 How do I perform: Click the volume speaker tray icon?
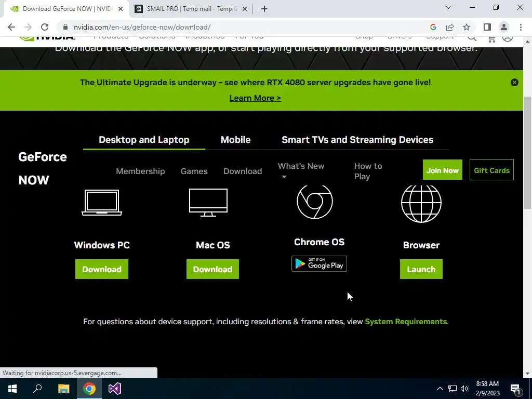pyautogui.click(x=464, y=389)
